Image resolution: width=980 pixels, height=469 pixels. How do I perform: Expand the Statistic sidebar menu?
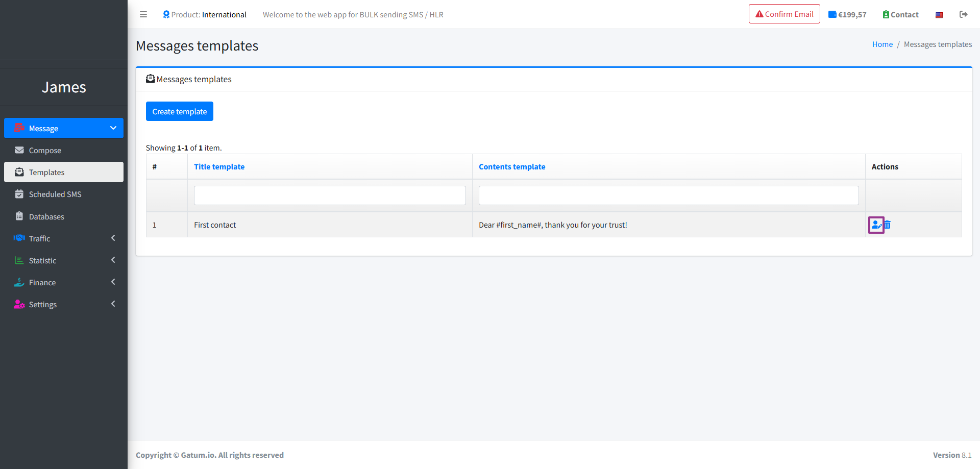pyautogui.click(x=64, y=260)
